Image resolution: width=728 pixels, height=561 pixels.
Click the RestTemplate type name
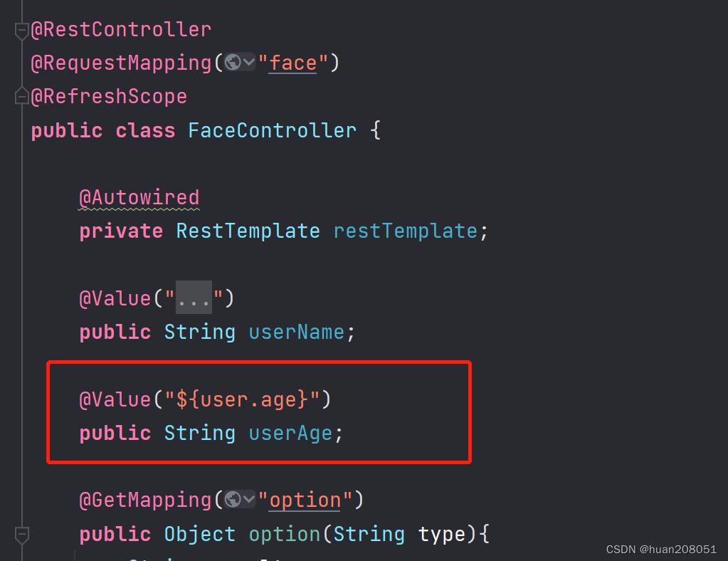coord(248,231)
